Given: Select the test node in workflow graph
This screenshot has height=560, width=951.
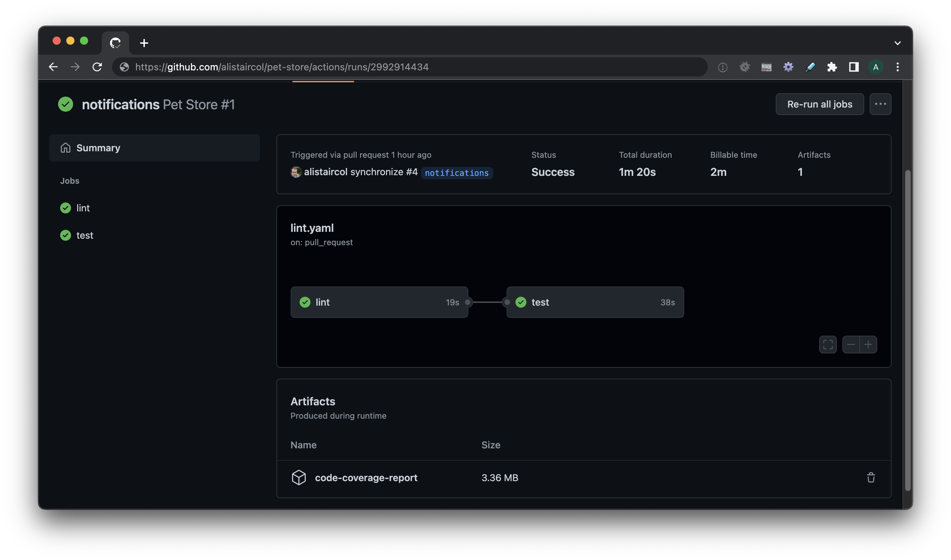Looking at the screenshot, I should pyautogui.click(x=595, y=302).
